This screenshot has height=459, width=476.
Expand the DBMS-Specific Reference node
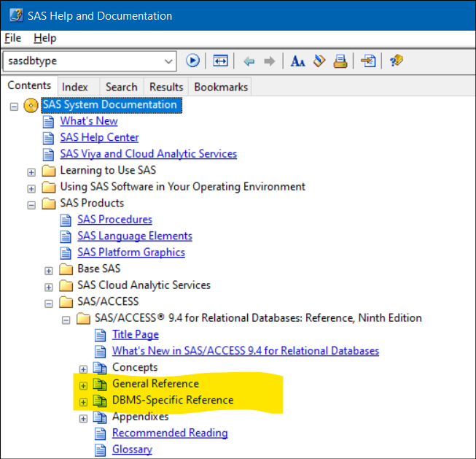[83, 401]
